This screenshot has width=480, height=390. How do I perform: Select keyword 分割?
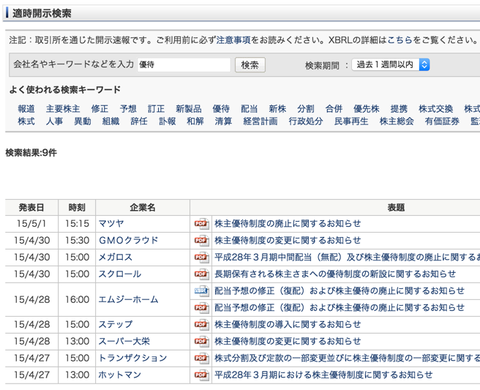pos(306,109)
